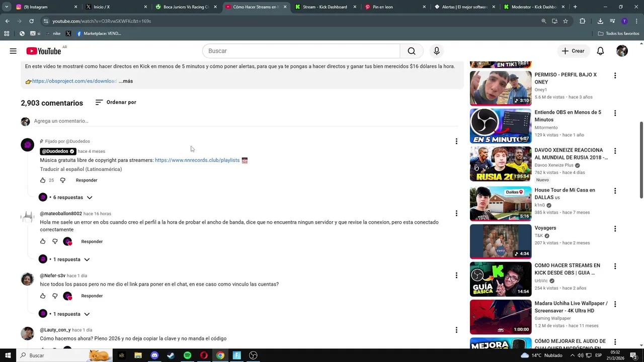
Task: Bookmark this page with the star
Action: click(x=566, y=21)
